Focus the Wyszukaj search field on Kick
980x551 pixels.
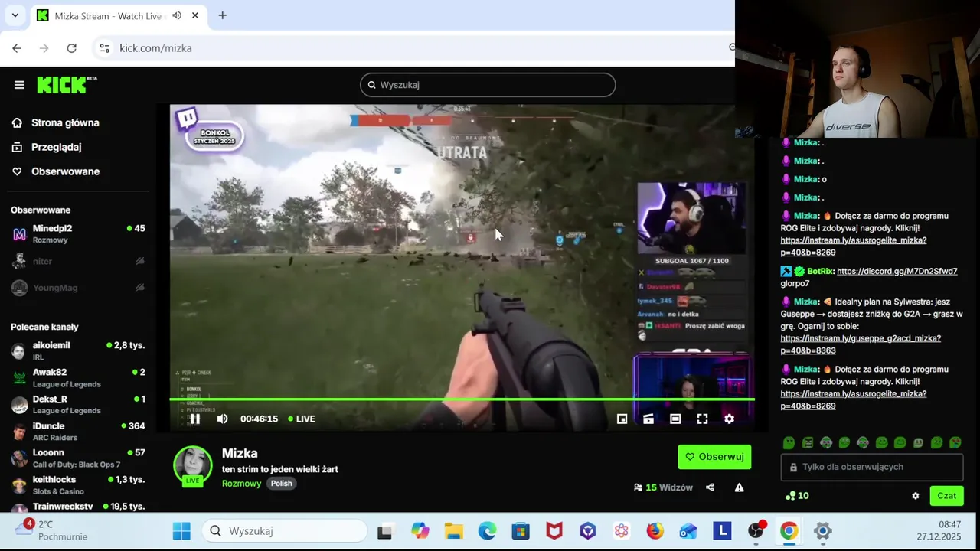[x=488, y=85]
